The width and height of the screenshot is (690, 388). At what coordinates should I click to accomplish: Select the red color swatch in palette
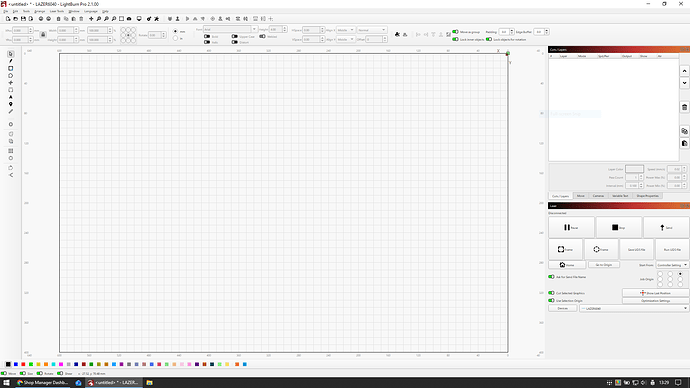pos(23,364)
